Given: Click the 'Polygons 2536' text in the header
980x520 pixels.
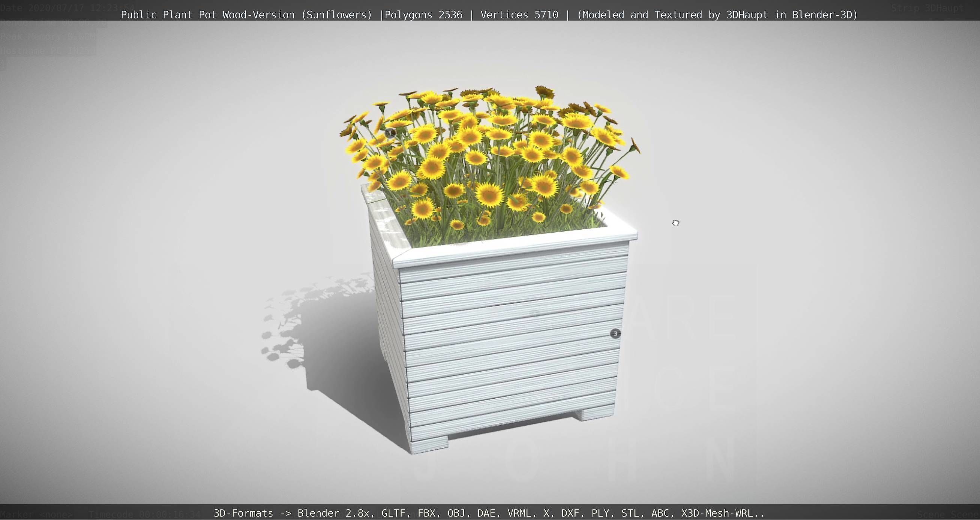Looking at the screenshot, I should [423, 15].
